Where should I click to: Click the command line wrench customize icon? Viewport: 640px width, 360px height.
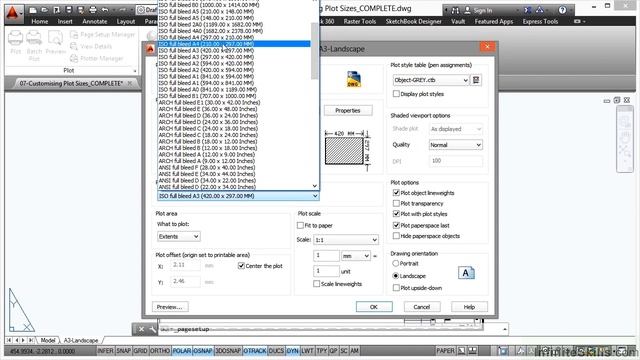pyautogui.click(x=153, y=329)
